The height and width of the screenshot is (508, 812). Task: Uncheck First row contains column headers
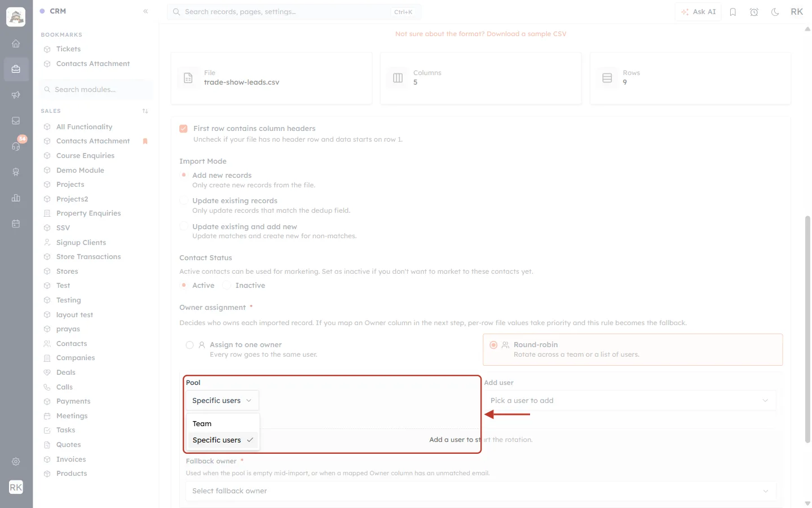(x=183, y=129)
